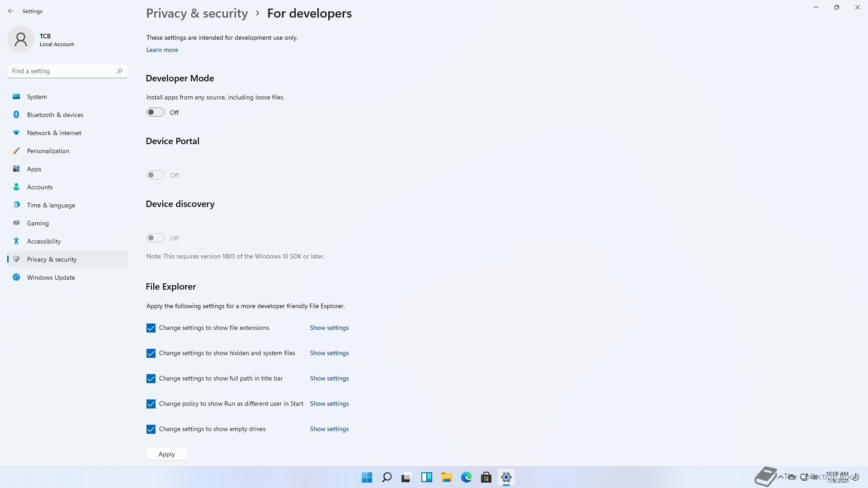Click Show settings for empty drives
868x488 pixels.
pyautogui.click(x=329, y=429)
